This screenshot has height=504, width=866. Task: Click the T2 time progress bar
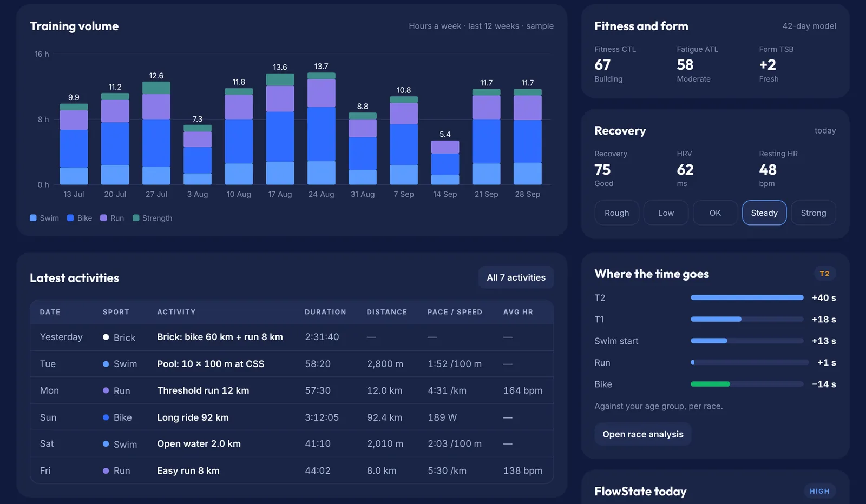pos(747,297)
